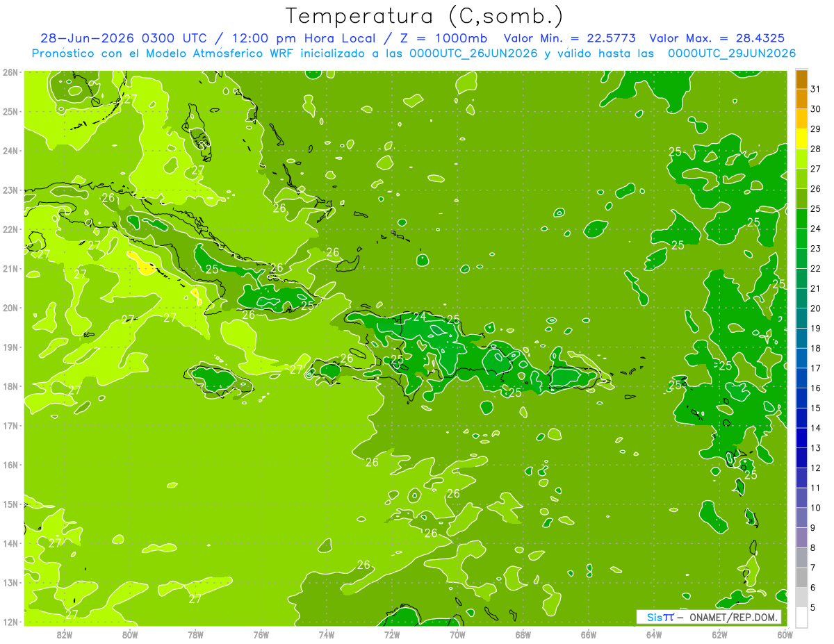Click the "23" value on the color bar scale

(816, 249)
